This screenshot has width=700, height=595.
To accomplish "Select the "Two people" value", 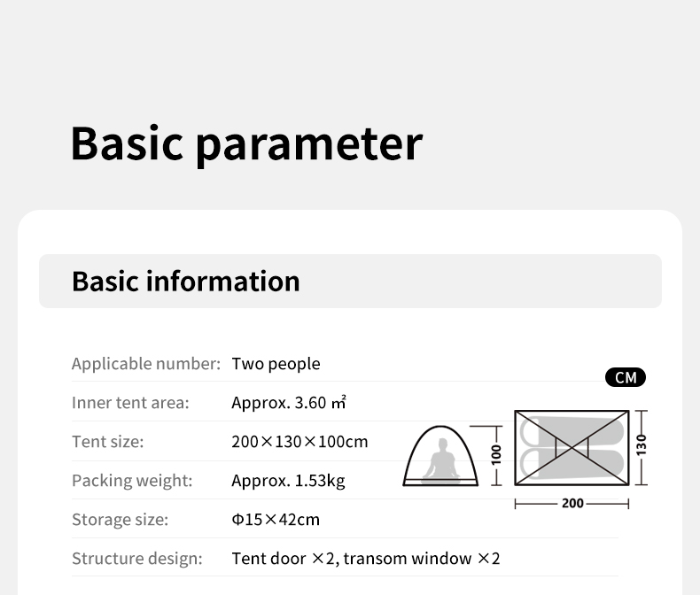I will [276, 364].
